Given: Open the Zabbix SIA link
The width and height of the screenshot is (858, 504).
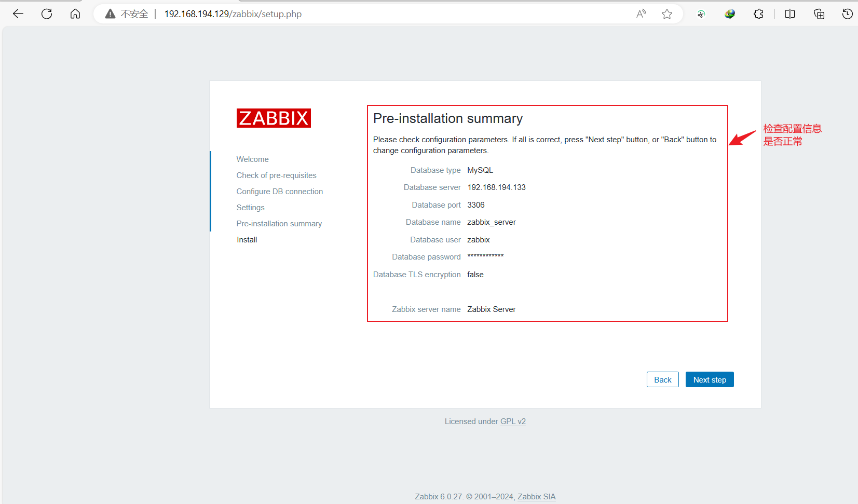Looking at the screenshot, I should tap(536, 497).
